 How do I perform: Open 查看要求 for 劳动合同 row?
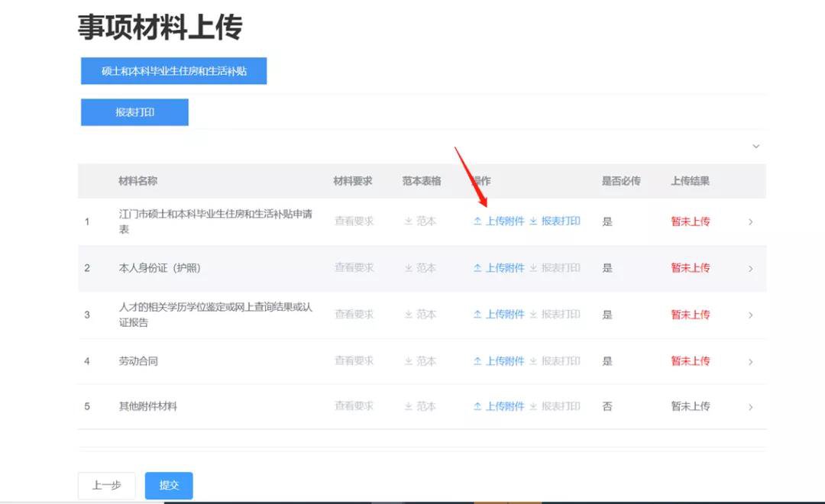pos(354,361)
